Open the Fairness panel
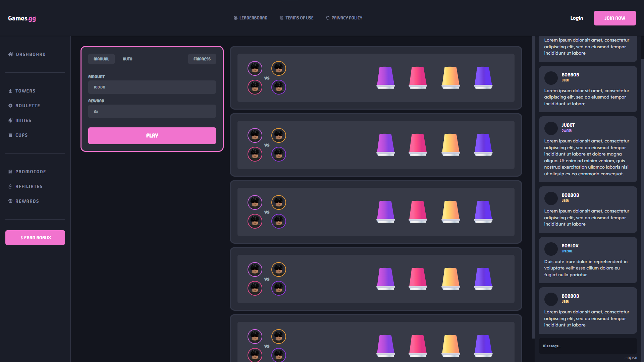 click(202, 59)
